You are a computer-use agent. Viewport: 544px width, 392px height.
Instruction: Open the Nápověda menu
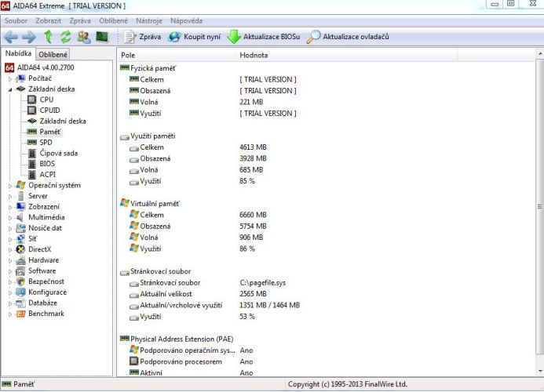click(186, 21)
